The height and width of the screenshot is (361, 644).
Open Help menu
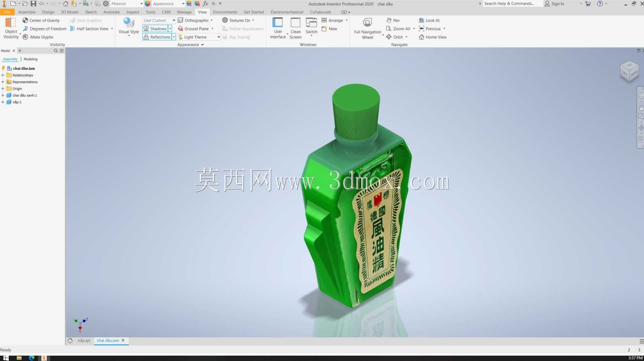pos(600,4)
